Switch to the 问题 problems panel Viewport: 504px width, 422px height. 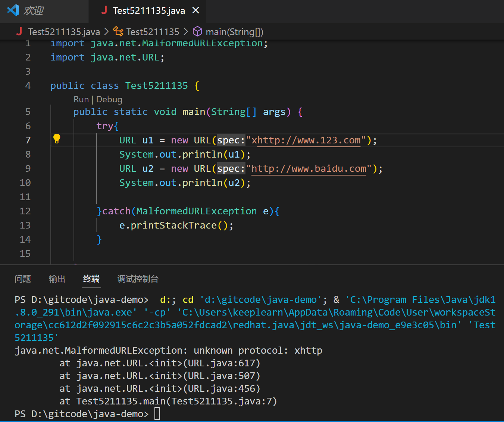click(x=23, y=279)
